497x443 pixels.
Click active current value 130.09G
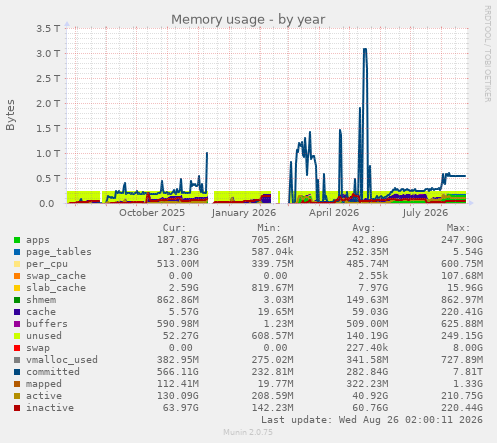coord(178,396)
